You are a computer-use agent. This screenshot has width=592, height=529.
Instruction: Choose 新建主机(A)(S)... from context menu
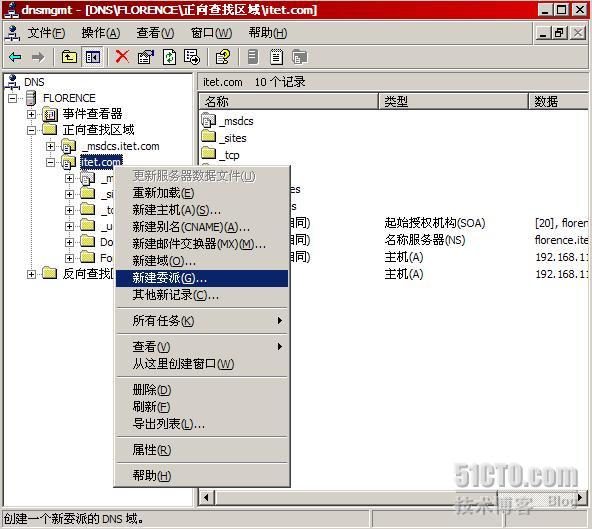202,210
